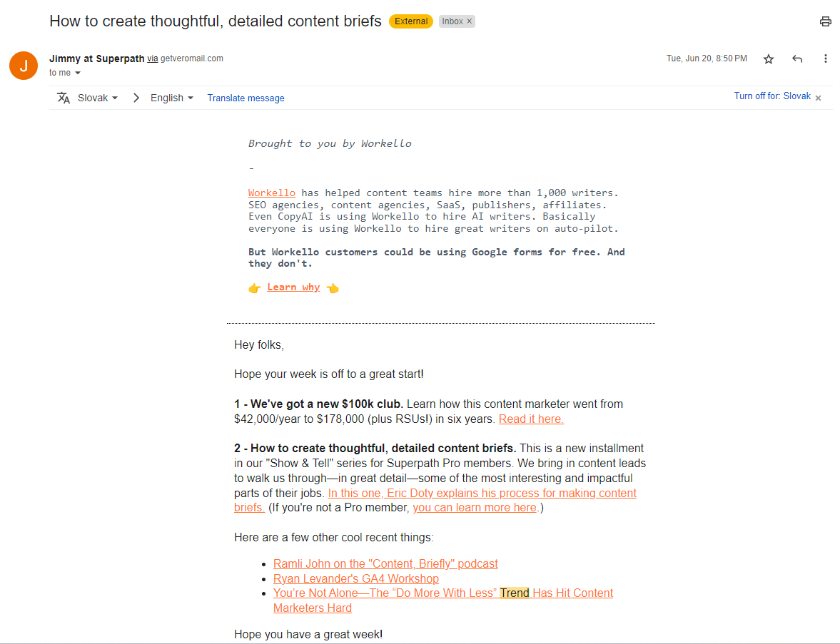Viewport: 840px width, 644px height.
Task: Click the 'Hey folks,' greeting text
Action: pos(259,344)
